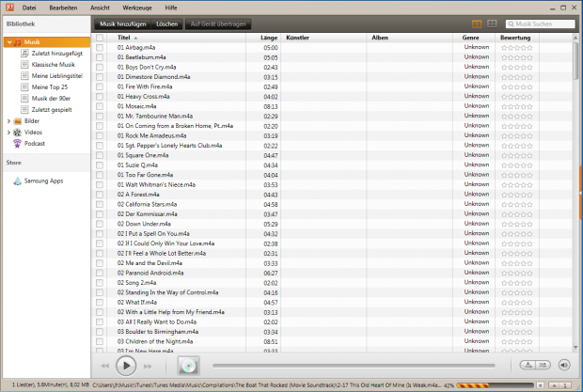Tick checkbox for 02 A Forest.m4a
This screenshot has width=583, height=392.
point(100,195)
